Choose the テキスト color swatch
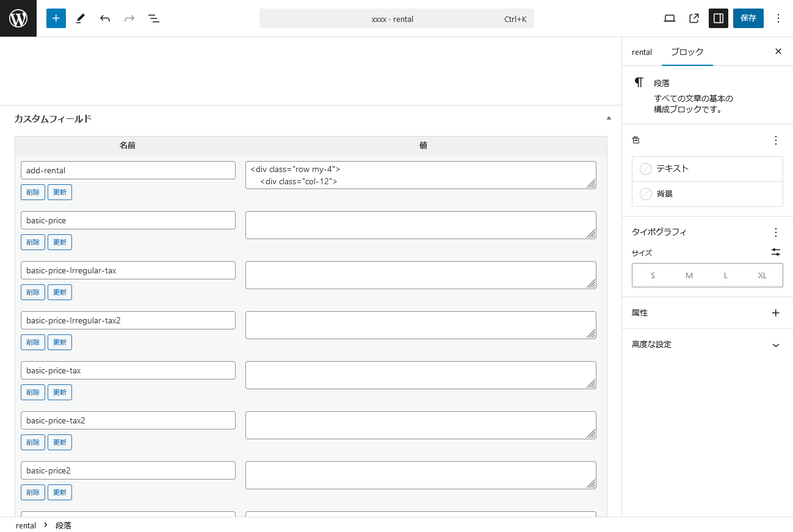Image resolution: width=793 pixels, height=532 pixels. pos(707,169)
